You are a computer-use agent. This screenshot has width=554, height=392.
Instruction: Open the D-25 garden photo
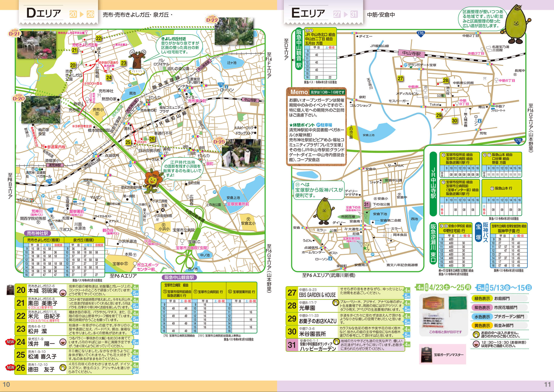pyautogui.click(x=241, y=153)
